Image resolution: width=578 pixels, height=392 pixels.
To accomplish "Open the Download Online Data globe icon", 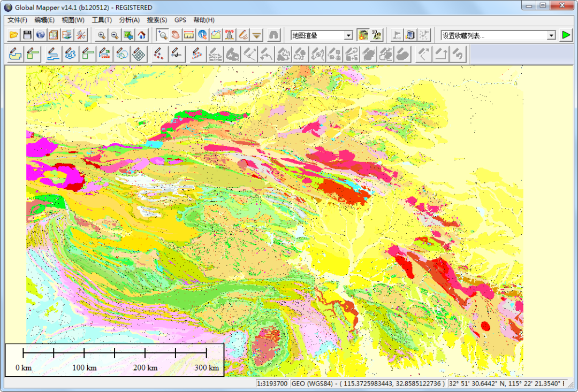I will (x=41, y=35).
